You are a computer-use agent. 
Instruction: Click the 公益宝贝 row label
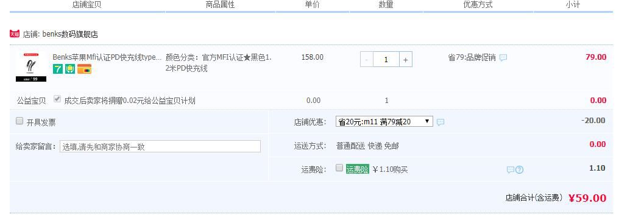(x=32, y=101)
